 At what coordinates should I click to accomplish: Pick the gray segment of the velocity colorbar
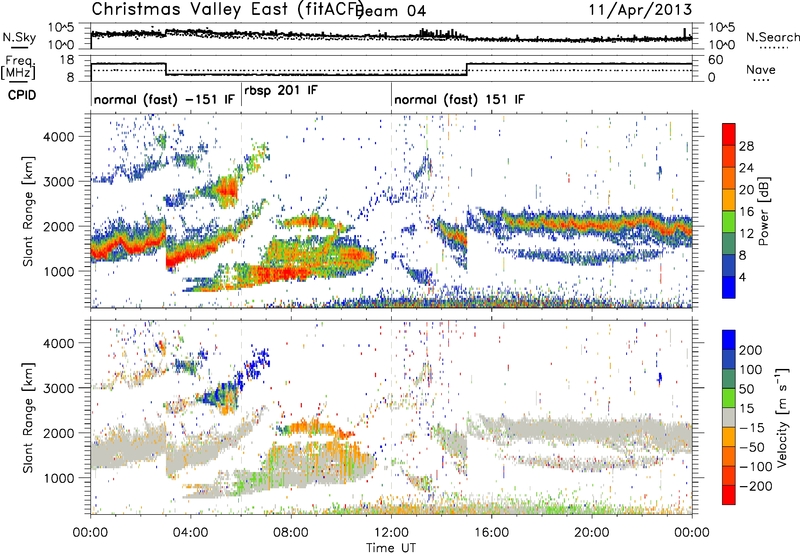[729, 417]
